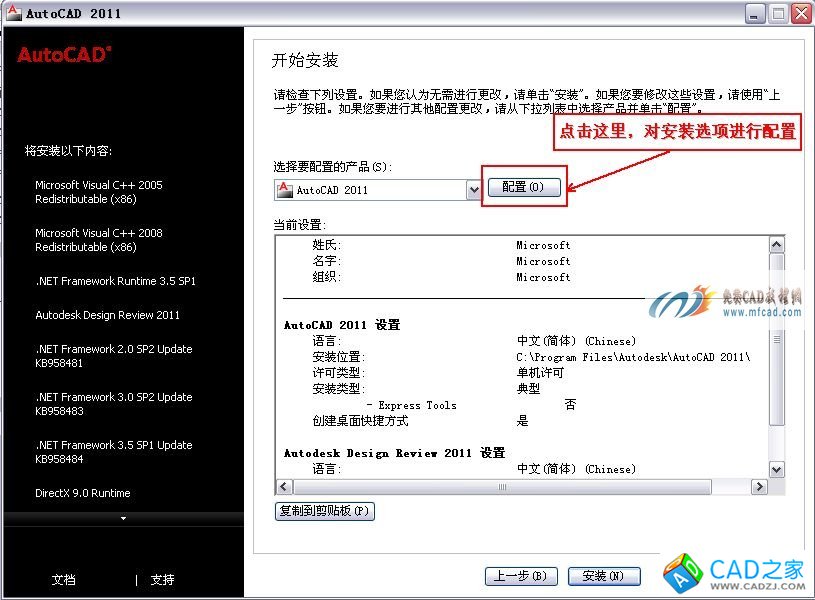This screenshot has height=600, width=815.
Task: Select DirectX 9.0 Runtime in the install list
Action: point(83,493)
